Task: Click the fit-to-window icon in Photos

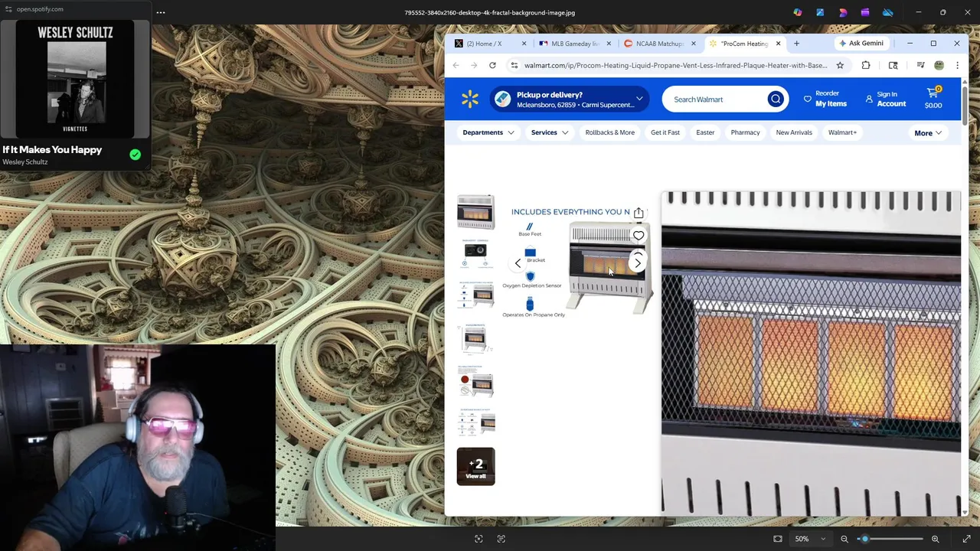Action: 778,539
